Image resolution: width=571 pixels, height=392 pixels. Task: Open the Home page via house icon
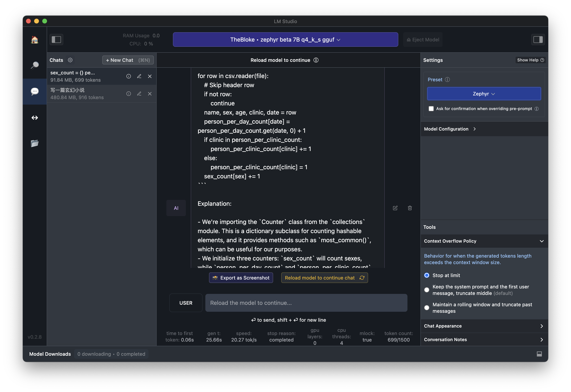coord(35,40)
